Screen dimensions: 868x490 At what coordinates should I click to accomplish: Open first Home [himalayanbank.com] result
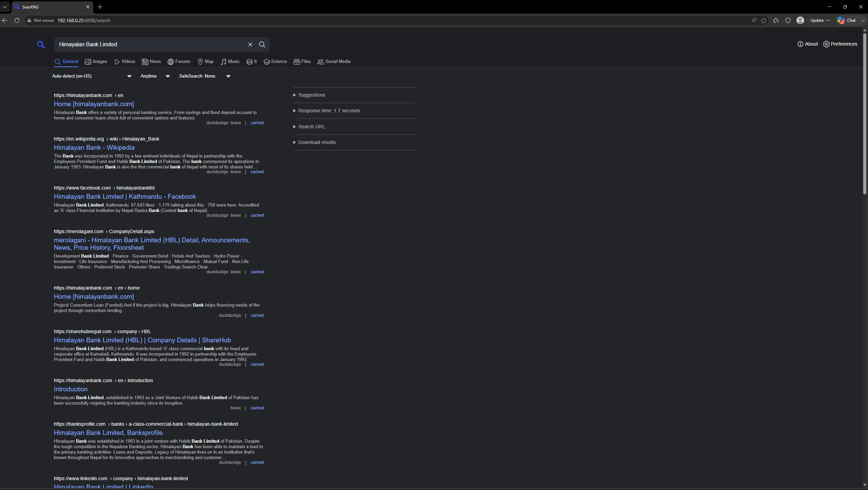pyautogui.click(x=94, y=104)
